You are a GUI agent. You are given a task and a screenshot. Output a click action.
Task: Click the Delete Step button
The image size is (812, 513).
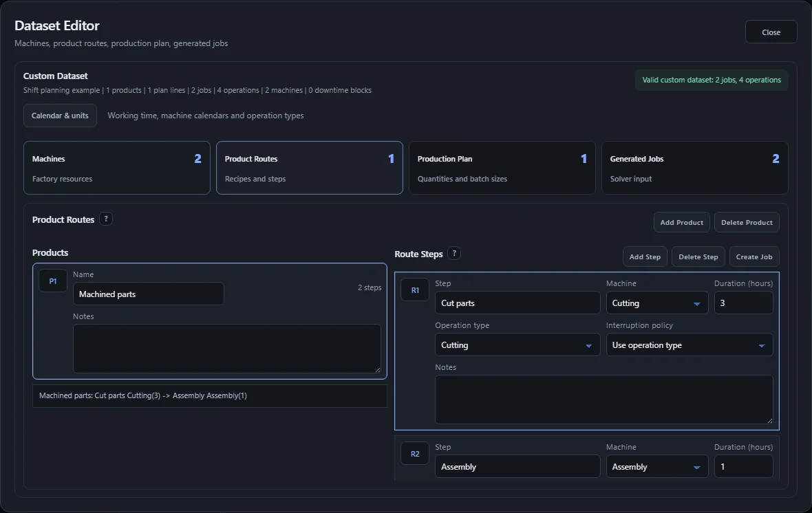pos(698,256)
